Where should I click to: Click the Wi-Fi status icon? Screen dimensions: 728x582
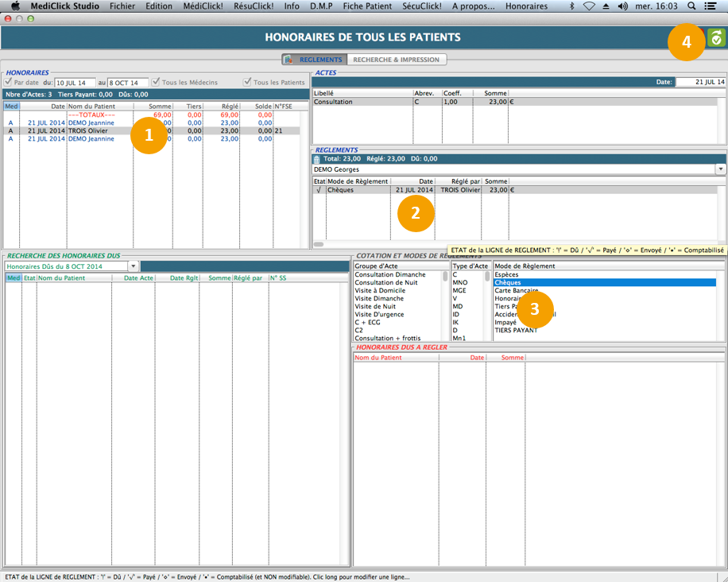[589, 6]
